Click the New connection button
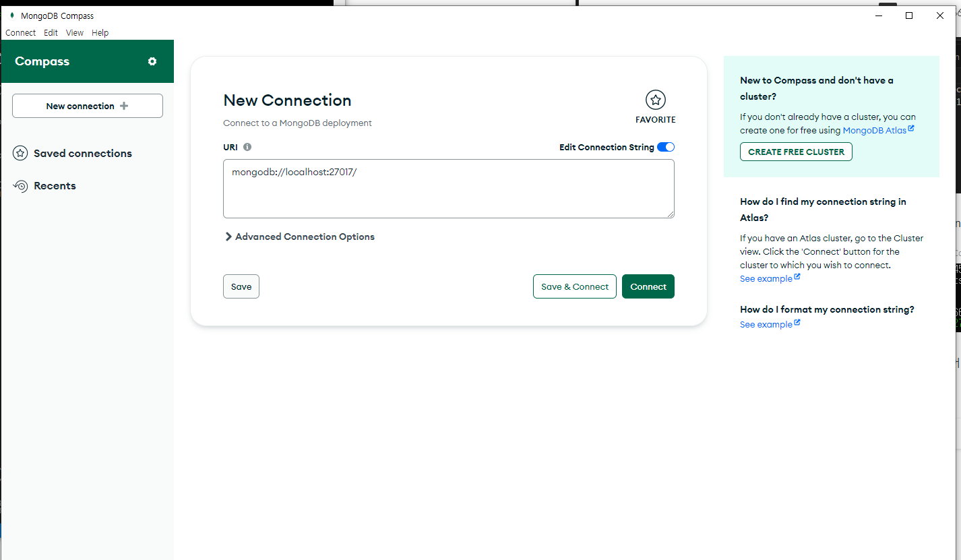The width and height of the screenshot is (961, 560). [x=88, y=106]
